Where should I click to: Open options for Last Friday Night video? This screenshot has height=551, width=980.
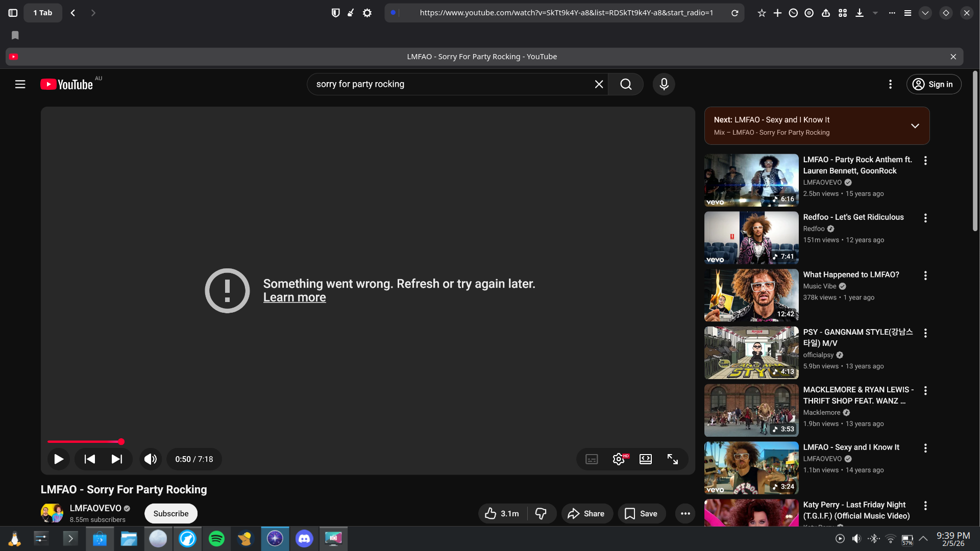925,506
